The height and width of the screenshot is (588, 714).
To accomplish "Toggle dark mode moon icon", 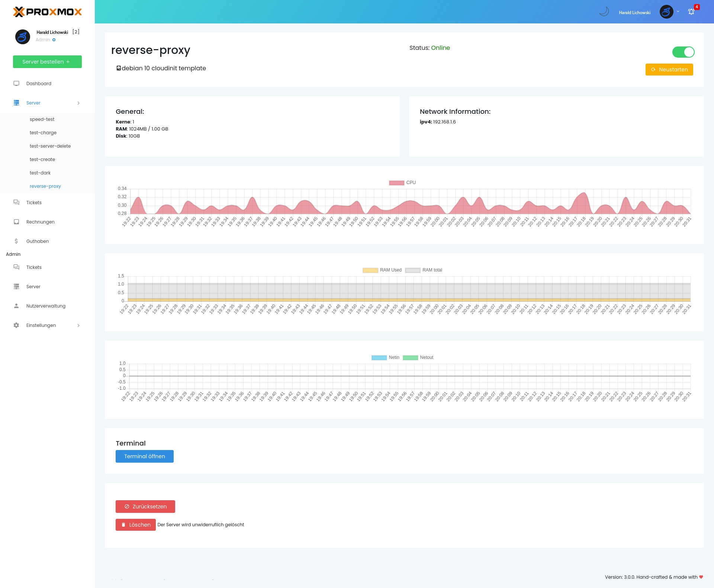I will (x=604, y=12).
